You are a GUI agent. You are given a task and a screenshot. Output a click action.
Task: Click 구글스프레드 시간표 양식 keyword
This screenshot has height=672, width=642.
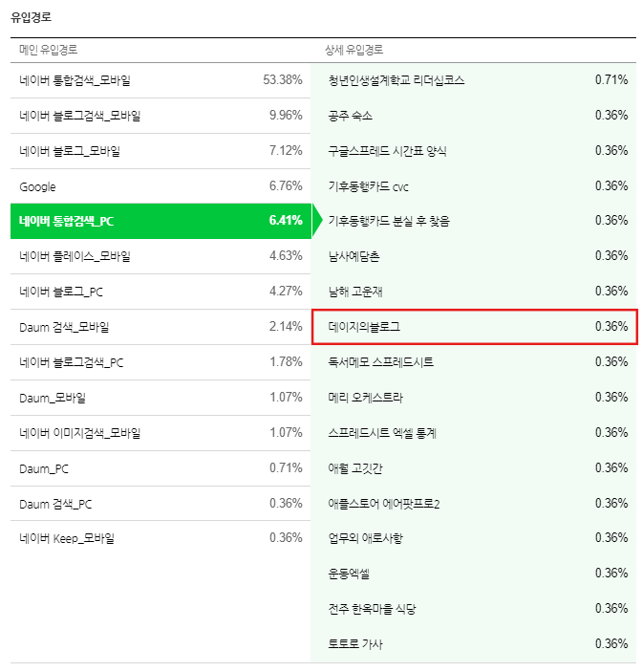387,151
